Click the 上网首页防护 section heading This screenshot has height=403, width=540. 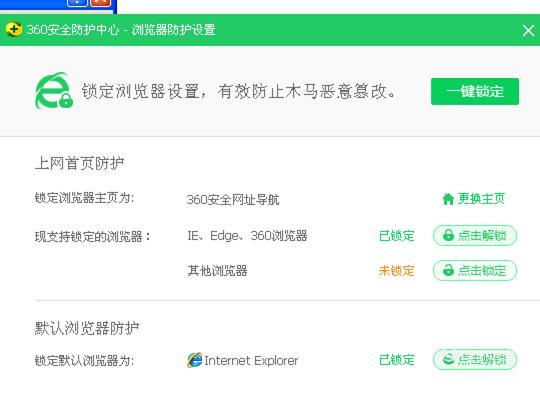(x=80, y=163)
